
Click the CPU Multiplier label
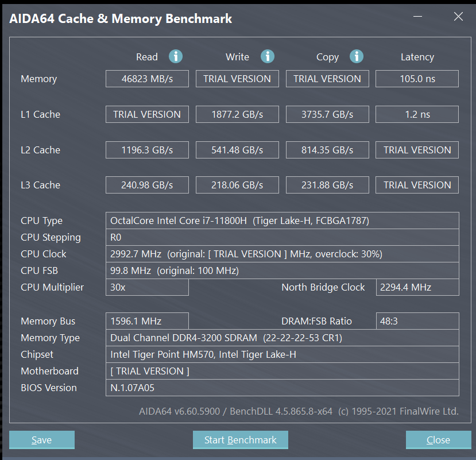click(x=52, y=288)
